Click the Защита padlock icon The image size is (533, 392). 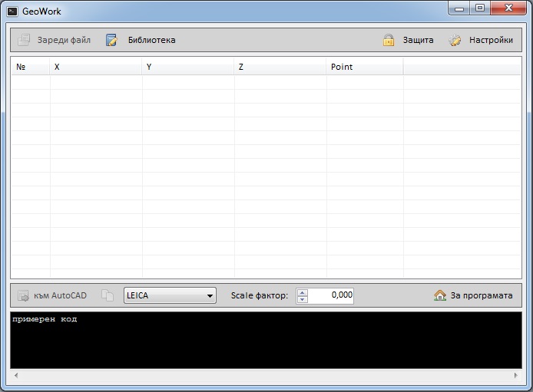pyautogui.click(x=389, y=40)
